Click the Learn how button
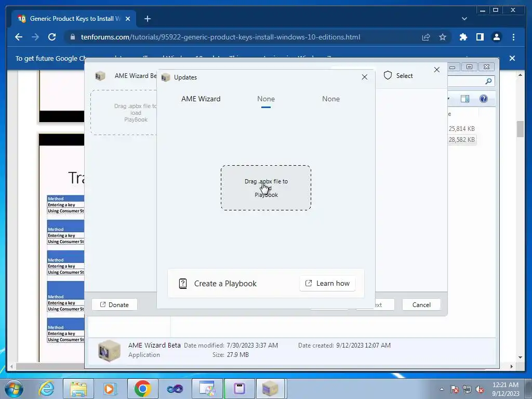 [x=327, y=283]
